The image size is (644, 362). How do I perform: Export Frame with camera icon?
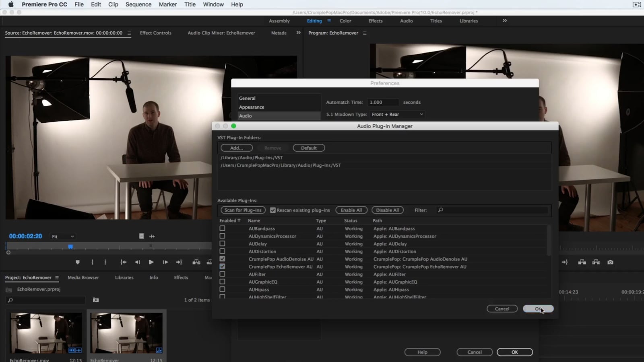pyautogui.click(x=610, y=262)
